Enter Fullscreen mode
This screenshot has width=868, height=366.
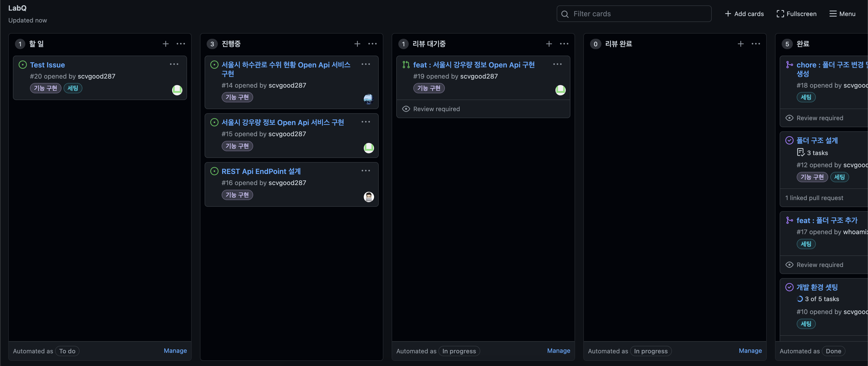tap(796, 14)
